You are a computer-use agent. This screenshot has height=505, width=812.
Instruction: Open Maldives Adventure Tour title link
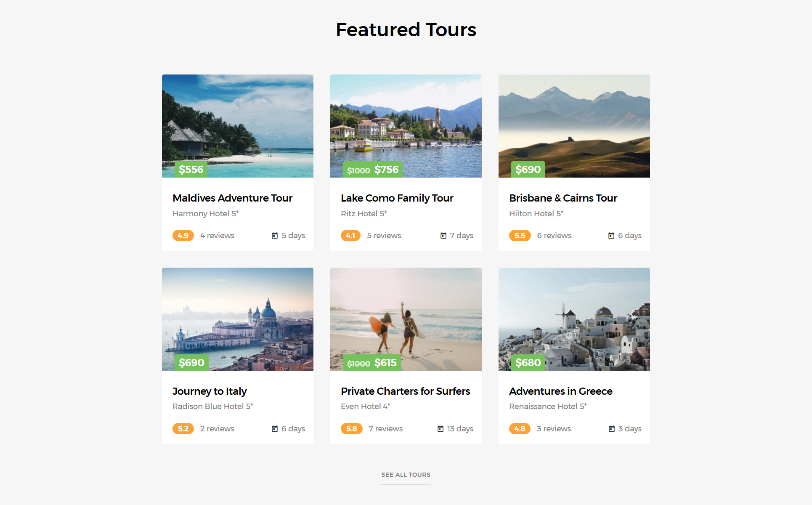[232, 198]
